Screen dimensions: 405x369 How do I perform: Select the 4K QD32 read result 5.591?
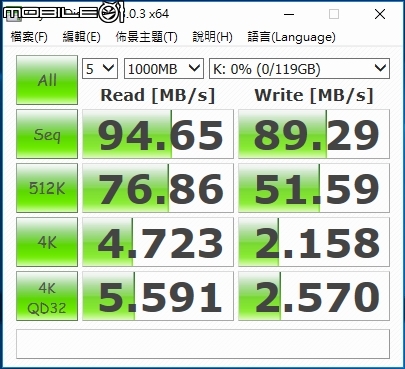[158, 296]
